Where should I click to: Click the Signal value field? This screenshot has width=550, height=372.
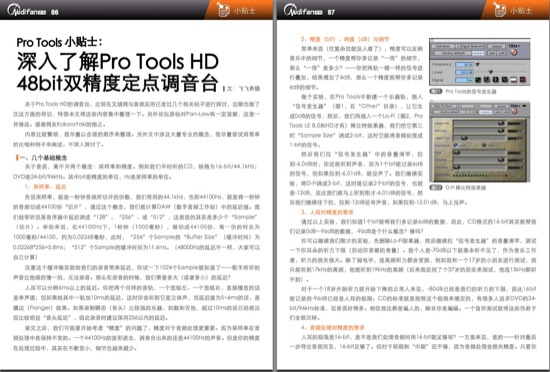click(464, 80)
